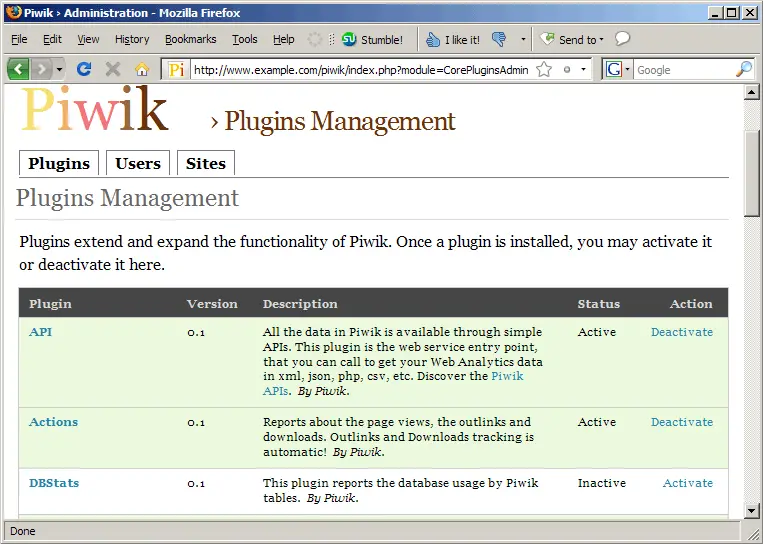Image resolution: width=763 pixels, height=544 pixels.
Task: Click the Firefox icon in title bar
Action: pos(13,12)
